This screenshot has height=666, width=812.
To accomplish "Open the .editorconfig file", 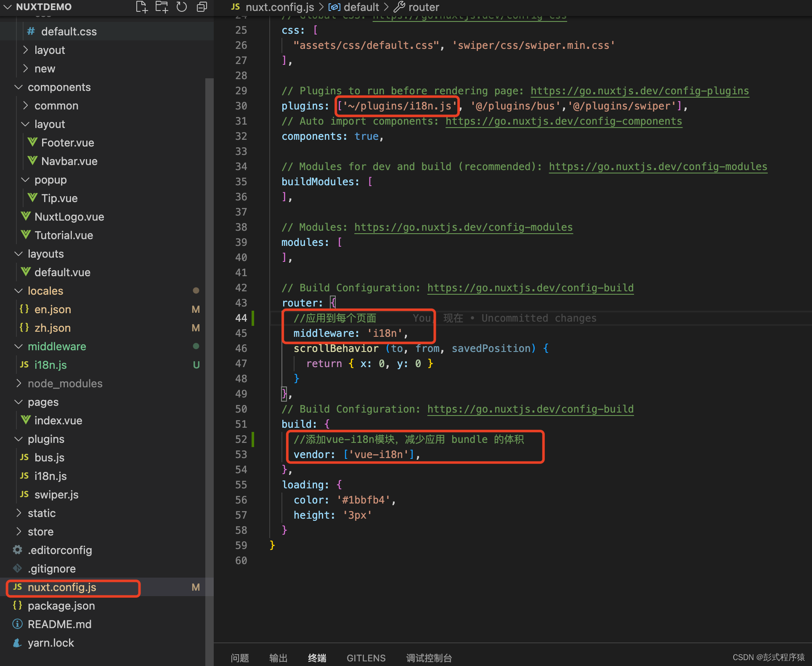I will coord(59,550).
